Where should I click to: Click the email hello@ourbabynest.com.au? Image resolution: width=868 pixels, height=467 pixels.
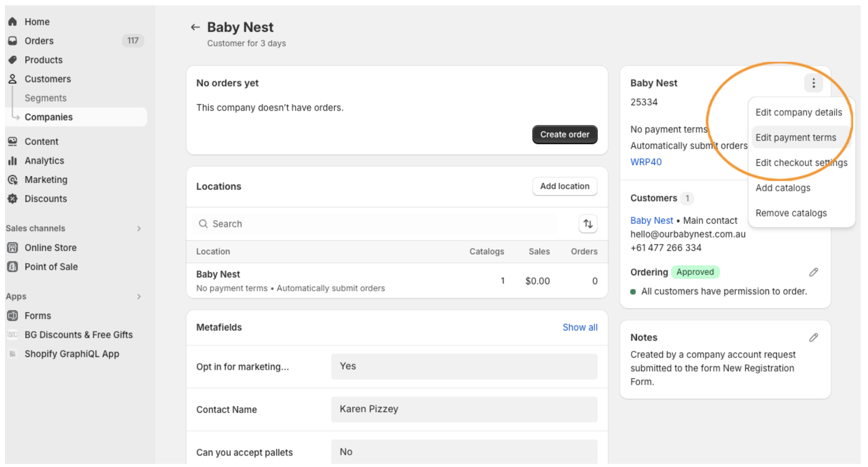click(x=688, y=234)
